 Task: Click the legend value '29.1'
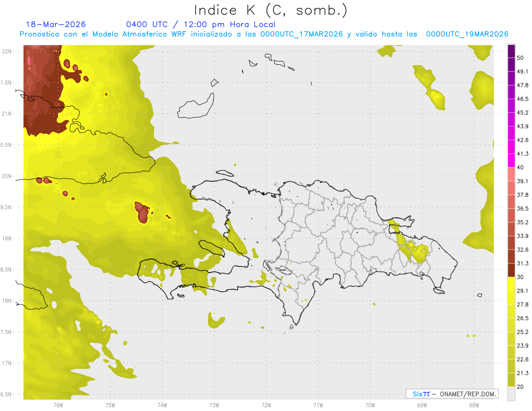[x=523, y=290]
